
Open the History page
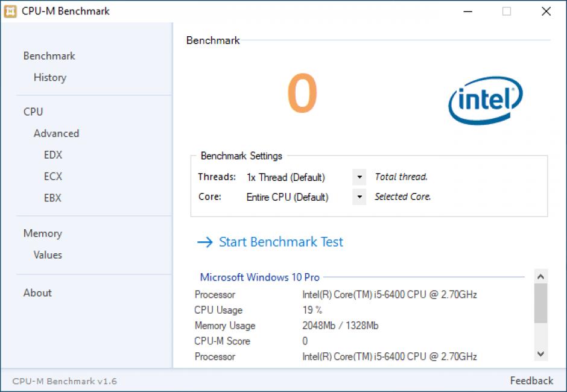[x=50, y=77]
